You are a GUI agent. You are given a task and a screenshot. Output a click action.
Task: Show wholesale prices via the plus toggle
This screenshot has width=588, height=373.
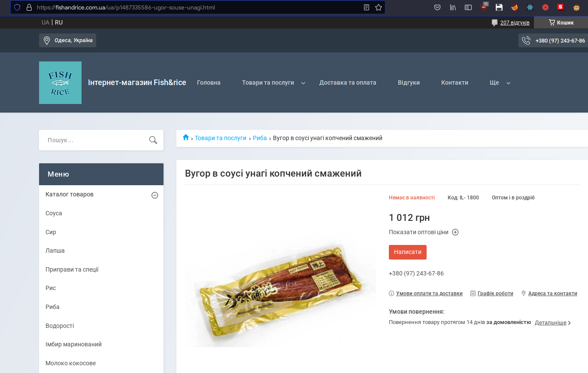point(455,232)
